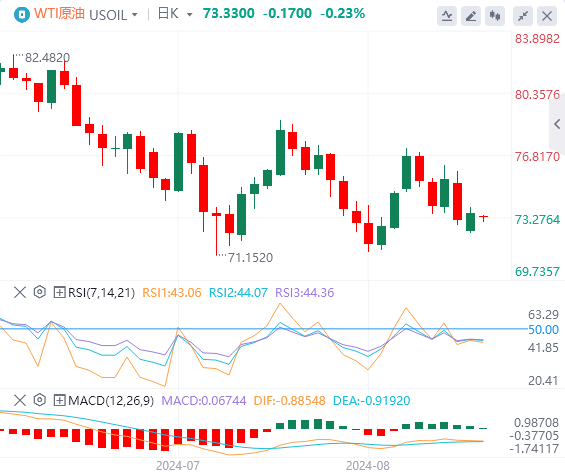Remove the MACD indicator panel
The height and width of the screenshot is (476, 565).
tap(20, 400)
